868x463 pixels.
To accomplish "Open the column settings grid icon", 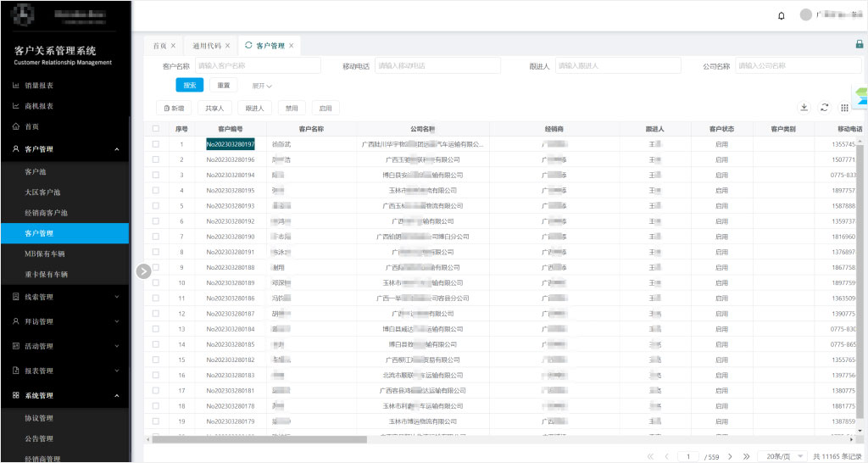I will point(844,108).
